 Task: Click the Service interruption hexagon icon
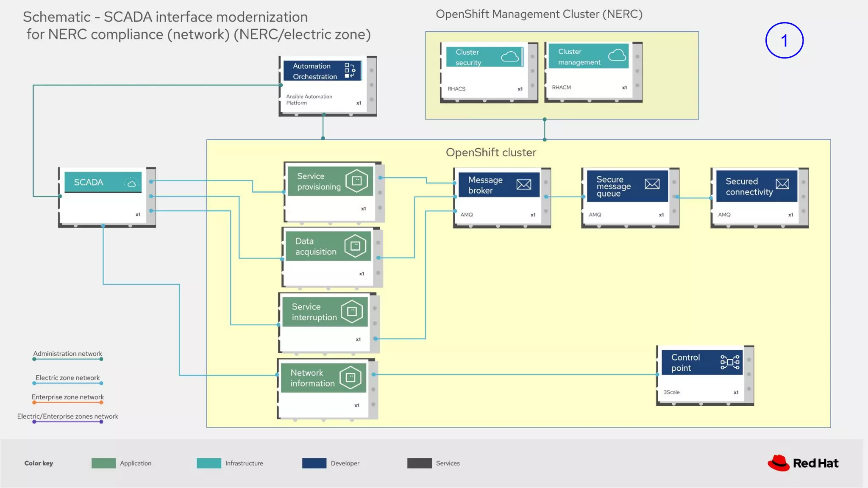tap(352, 311)
